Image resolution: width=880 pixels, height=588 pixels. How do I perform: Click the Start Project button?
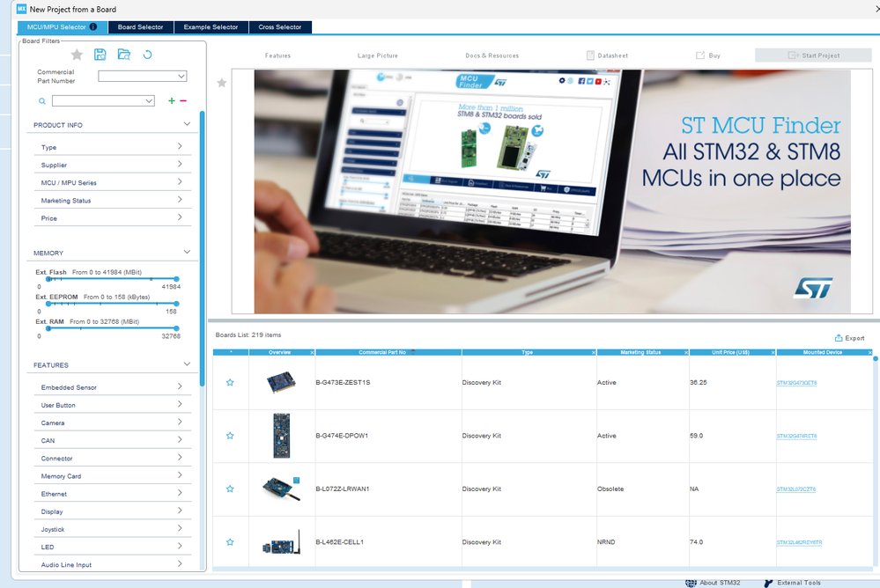pos(813,55)
